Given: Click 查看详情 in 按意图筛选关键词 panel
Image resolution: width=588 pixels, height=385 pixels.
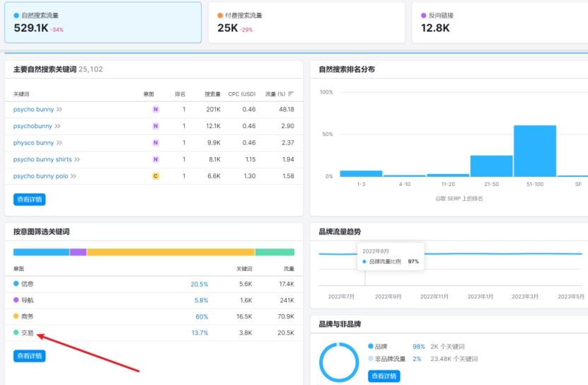Looking at the screenshot, I should point(29,356).
